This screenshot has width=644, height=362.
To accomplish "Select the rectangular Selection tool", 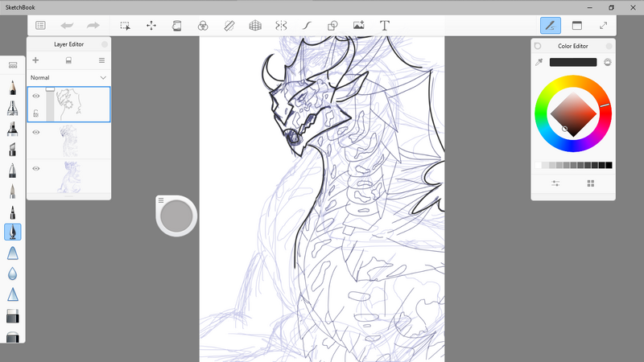I will pyautogui.click(x=125, y=26).
